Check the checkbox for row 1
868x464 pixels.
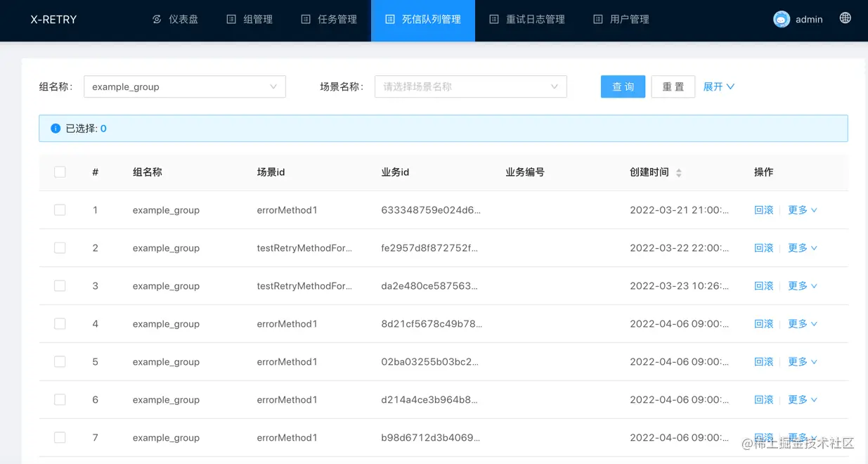60,210
